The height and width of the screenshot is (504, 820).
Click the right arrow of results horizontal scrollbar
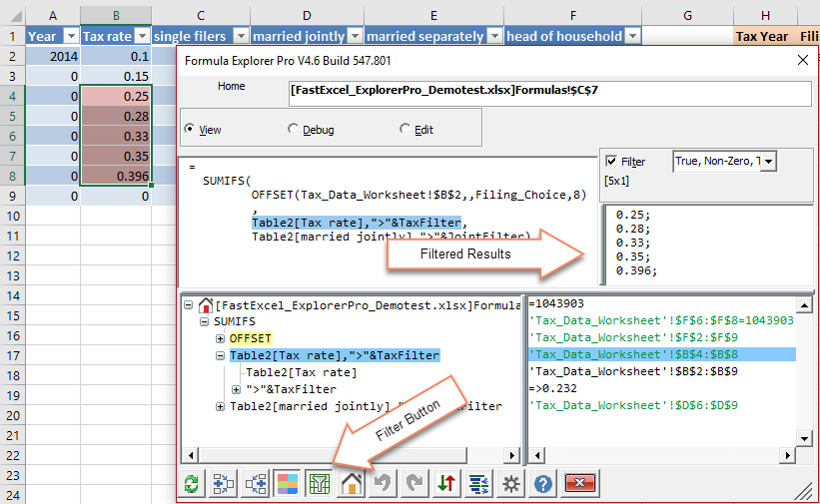tap(788, 455)
